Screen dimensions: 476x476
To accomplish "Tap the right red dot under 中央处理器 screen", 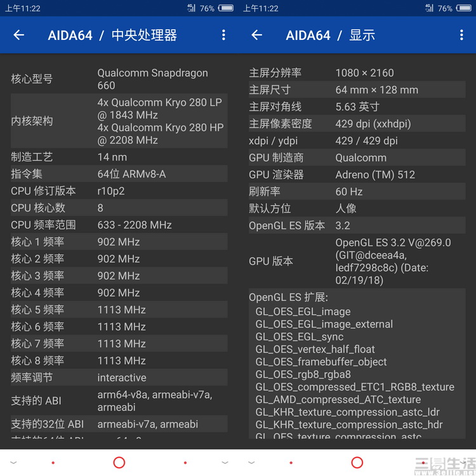I will click(185, 463).
